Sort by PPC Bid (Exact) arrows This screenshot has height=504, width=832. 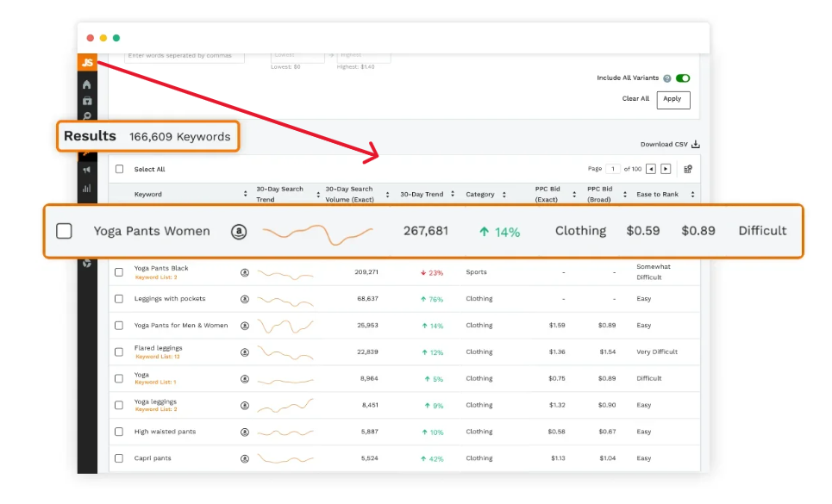pos(574,195)
